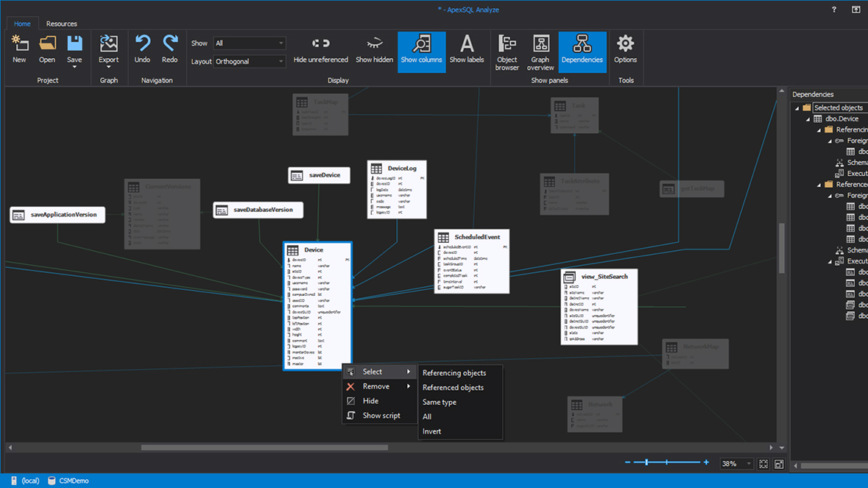Collapse the dbo.Device tree node
Screen dimensions: 868x488
point(808,119)
